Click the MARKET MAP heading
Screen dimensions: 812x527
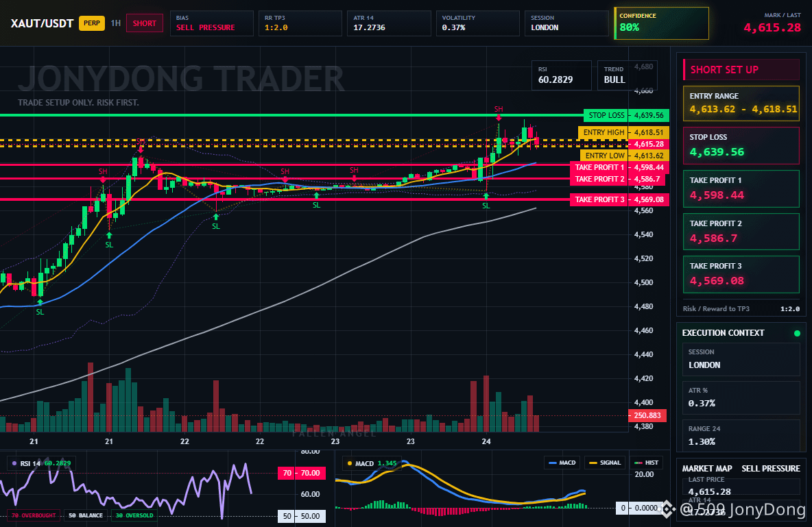tap(707, 469)
